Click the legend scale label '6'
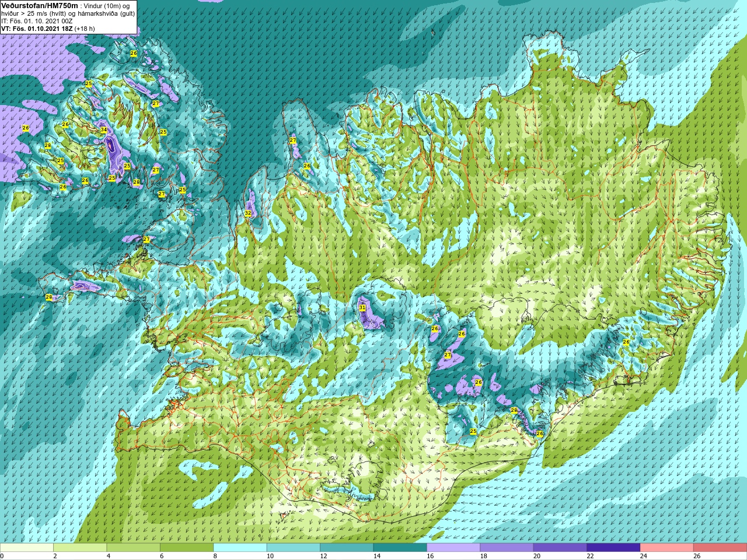Viewport: 747px width, 560px height. coord(162,556)
